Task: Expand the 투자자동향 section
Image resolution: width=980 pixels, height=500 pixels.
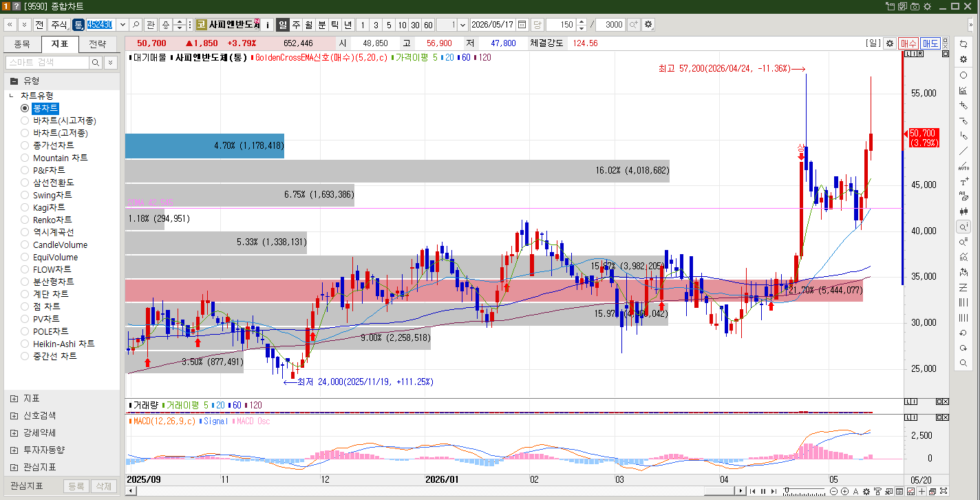Action: tap(14, 450)
